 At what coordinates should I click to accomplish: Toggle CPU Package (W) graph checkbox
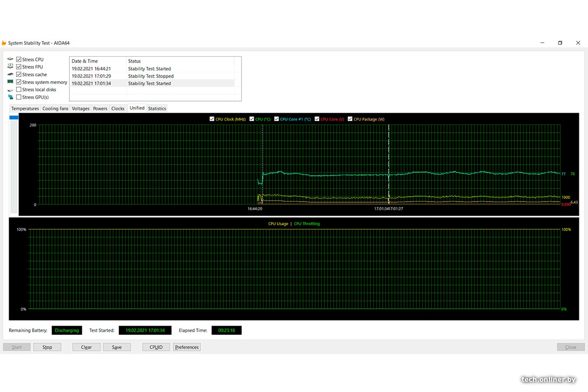350,119
